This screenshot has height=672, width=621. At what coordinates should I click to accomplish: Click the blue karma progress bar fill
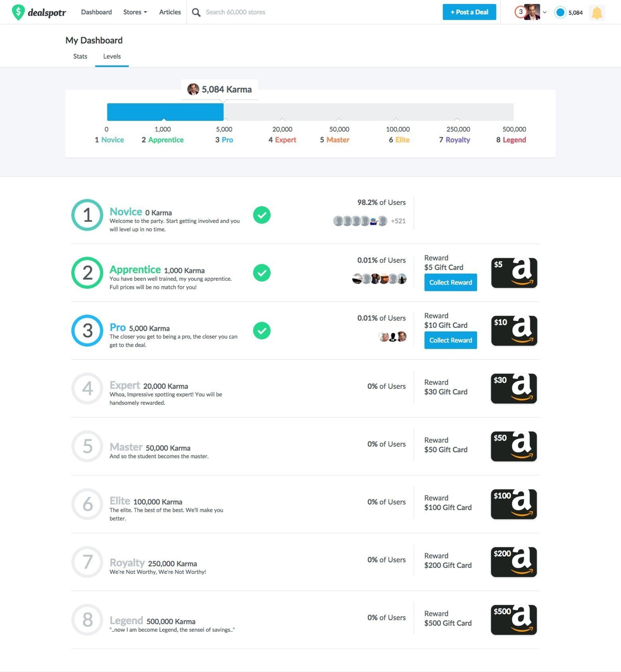click(x=165, y=112)
